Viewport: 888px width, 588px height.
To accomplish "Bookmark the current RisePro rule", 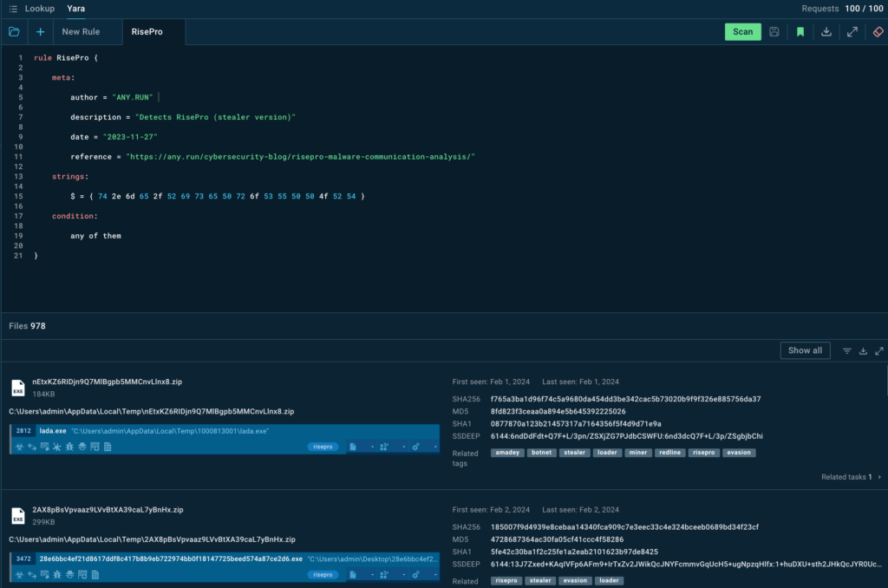I will tap(800, 32).
